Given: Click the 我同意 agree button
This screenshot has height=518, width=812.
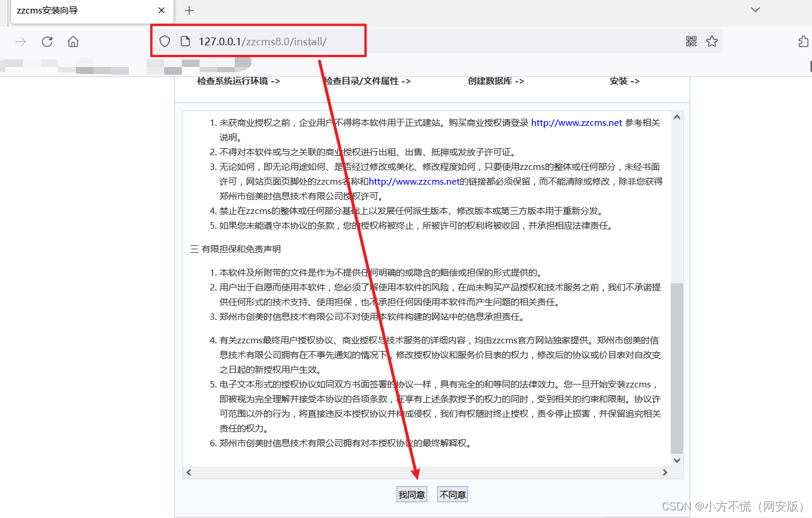Looking at the screenshot, I should coord(411,494).
